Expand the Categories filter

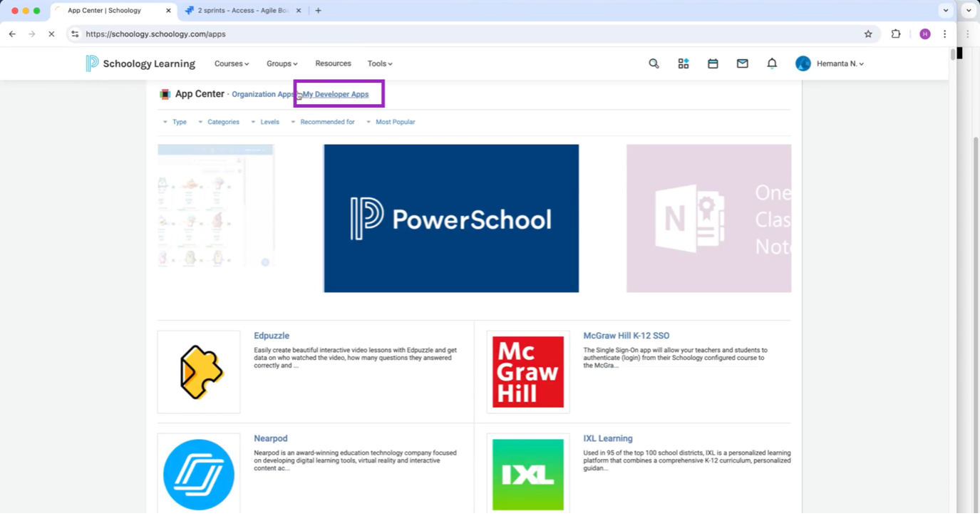pyautogui.click(x=219, y=122)
